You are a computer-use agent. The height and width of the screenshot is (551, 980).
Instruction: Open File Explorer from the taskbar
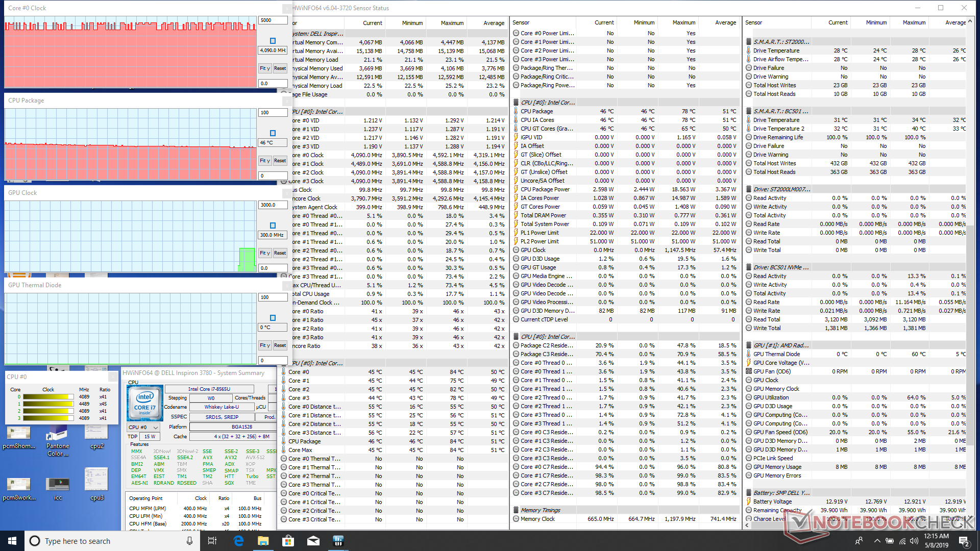[263, 541]
